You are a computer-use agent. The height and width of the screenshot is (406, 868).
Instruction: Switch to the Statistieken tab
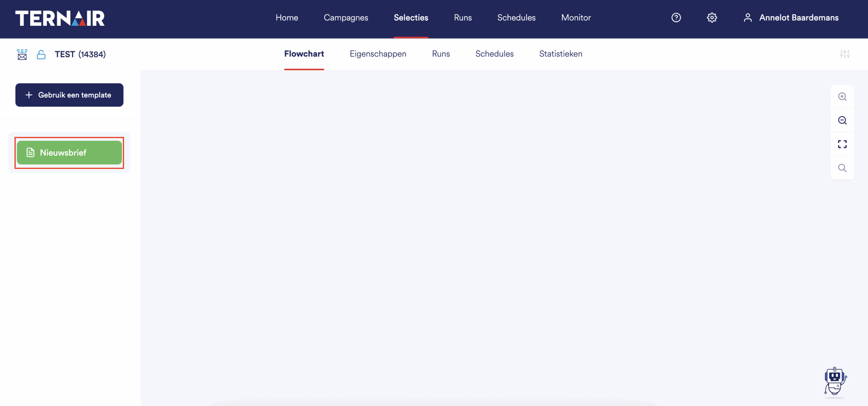(x=561, y=54)
